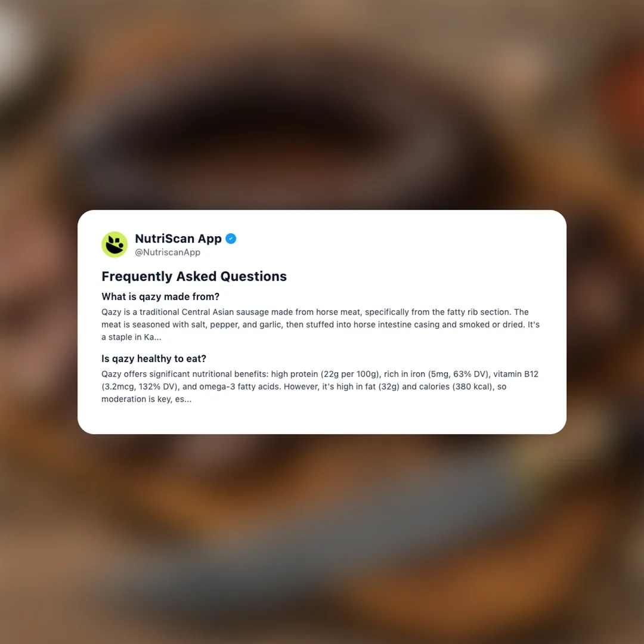Click the blurred background below the card
The width and height of the screenshot is (644, 644).
click(x=322, y=538)
